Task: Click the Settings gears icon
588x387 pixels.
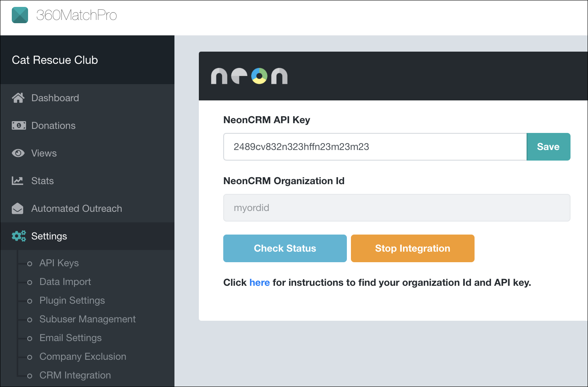Action: point(19,236)
